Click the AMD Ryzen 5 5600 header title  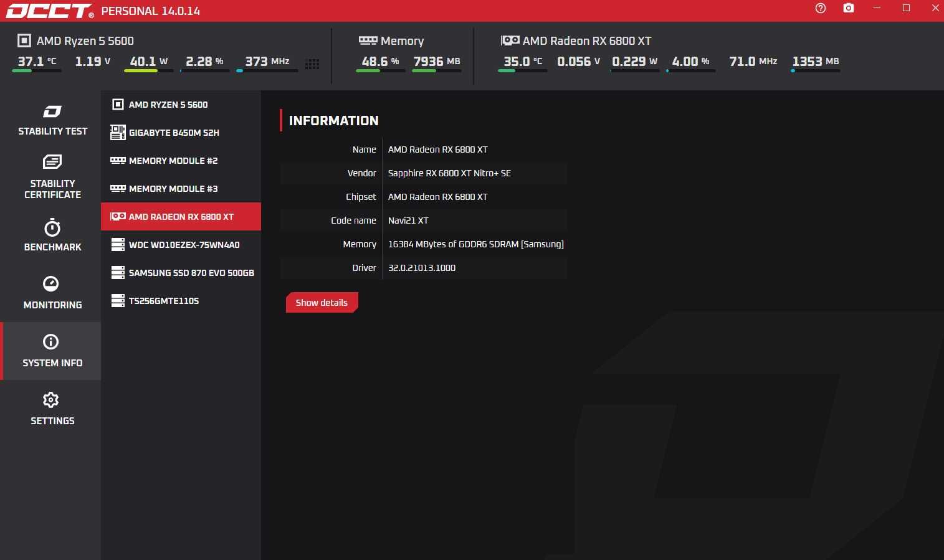click(x=85, y=41)
